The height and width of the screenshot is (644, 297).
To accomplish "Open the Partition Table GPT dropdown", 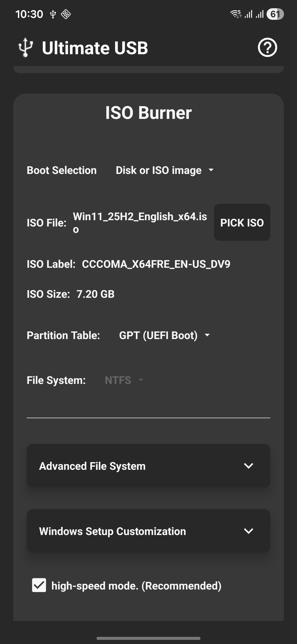I will click(164, 335).
